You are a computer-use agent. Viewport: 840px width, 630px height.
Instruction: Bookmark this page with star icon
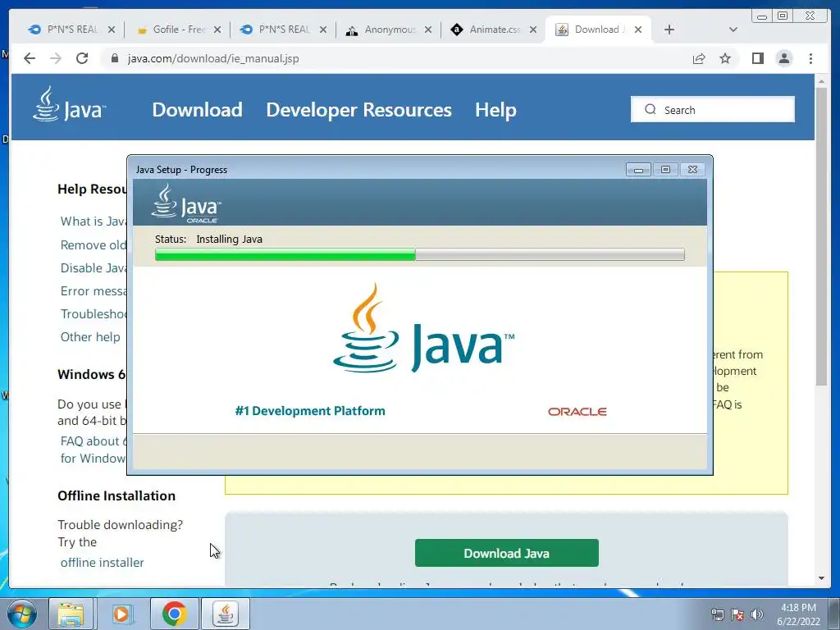coord(725,58)
